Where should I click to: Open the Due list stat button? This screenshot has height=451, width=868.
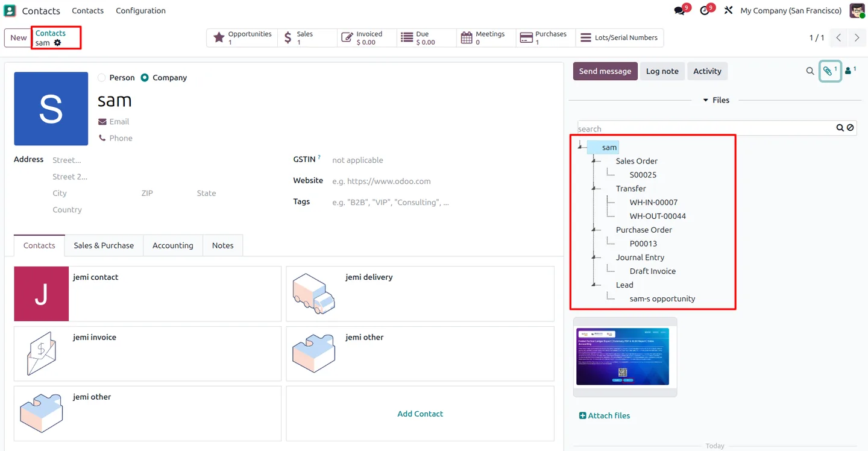click(426, 38)
